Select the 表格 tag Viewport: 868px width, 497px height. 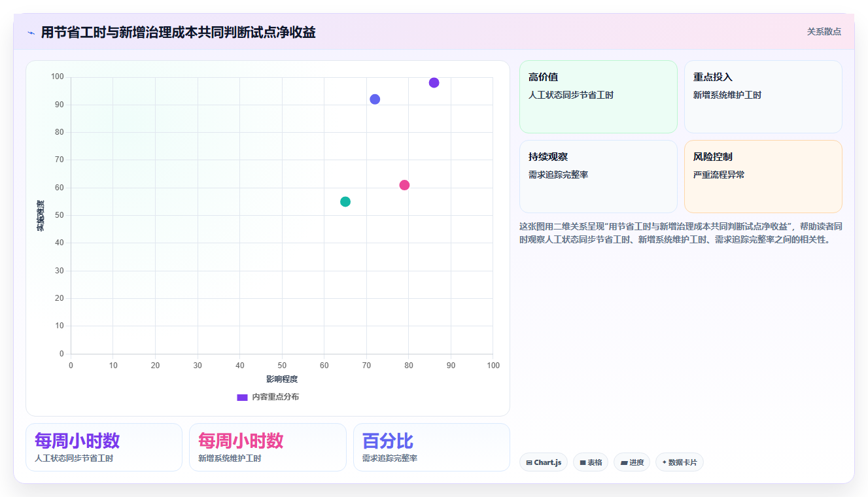pyautogui.click(x=591, y=462)
